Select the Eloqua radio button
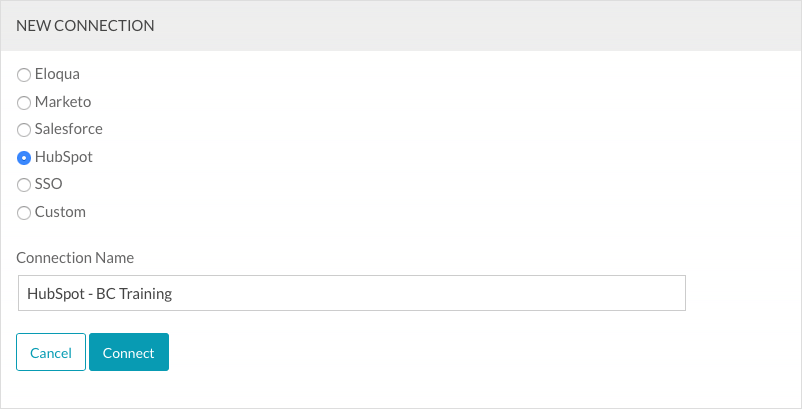This screenshot has width=802, height=409. 24,75
